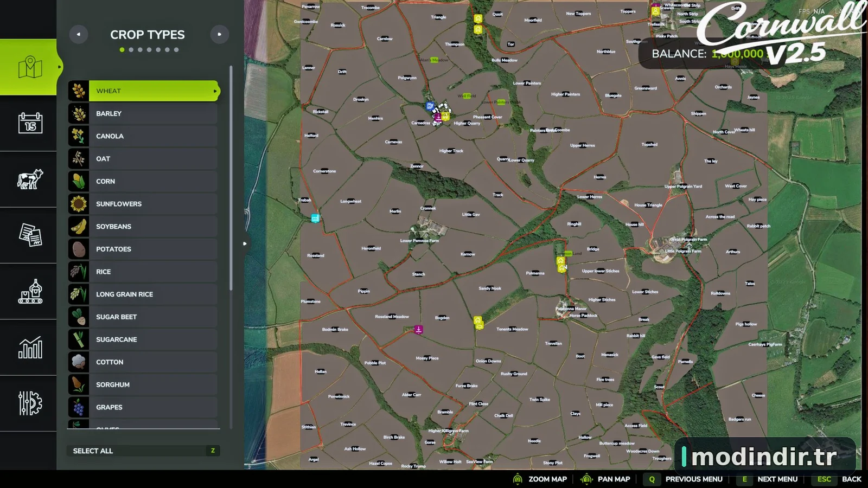The image size is (868, 488).
Task: Open the production factory sidebar icon
Action: pos(30,291)
